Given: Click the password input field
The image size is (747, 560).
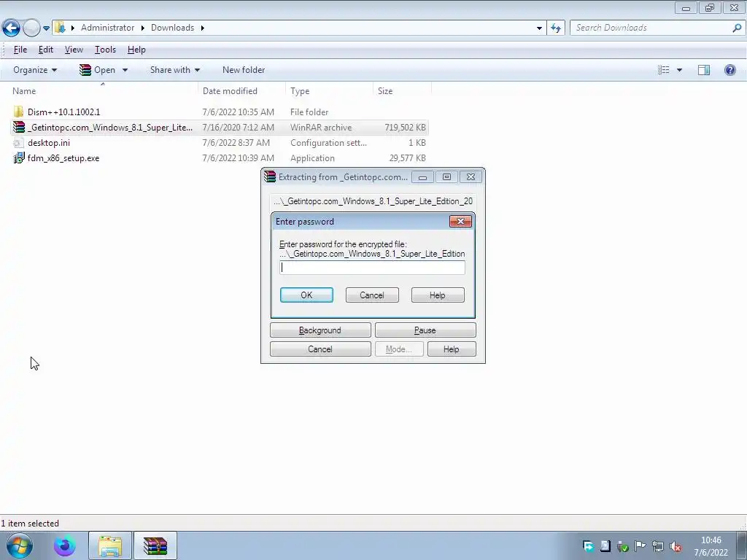Looking at the screenshot, I should coord(372,268).
